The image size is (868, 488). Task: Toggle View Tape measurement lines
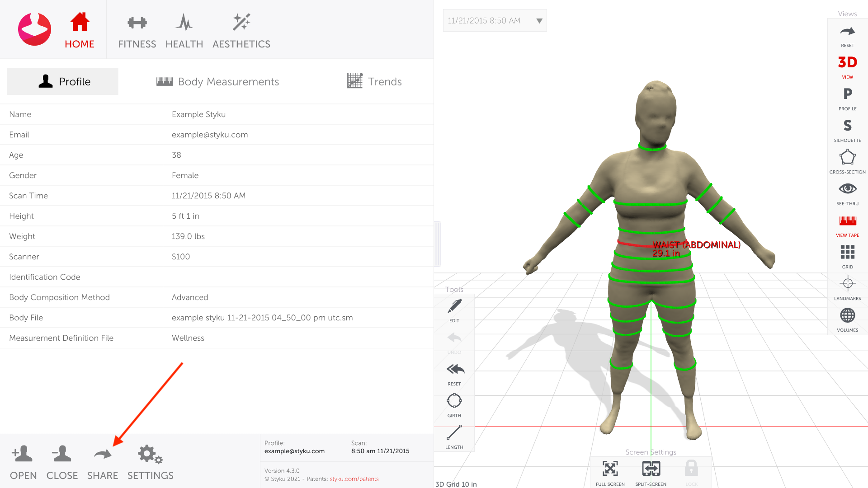pyautogui.click(x=847, y=221)
